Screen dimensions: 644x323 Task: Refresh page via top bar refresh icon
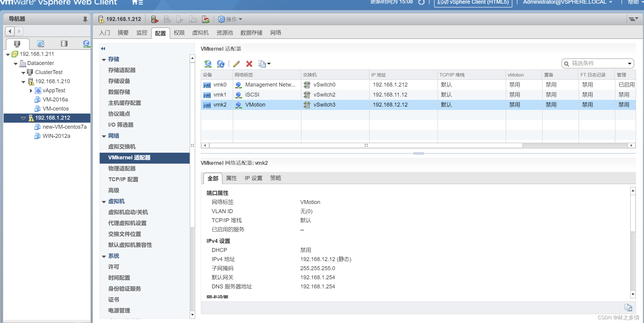(x=421, y=2)
